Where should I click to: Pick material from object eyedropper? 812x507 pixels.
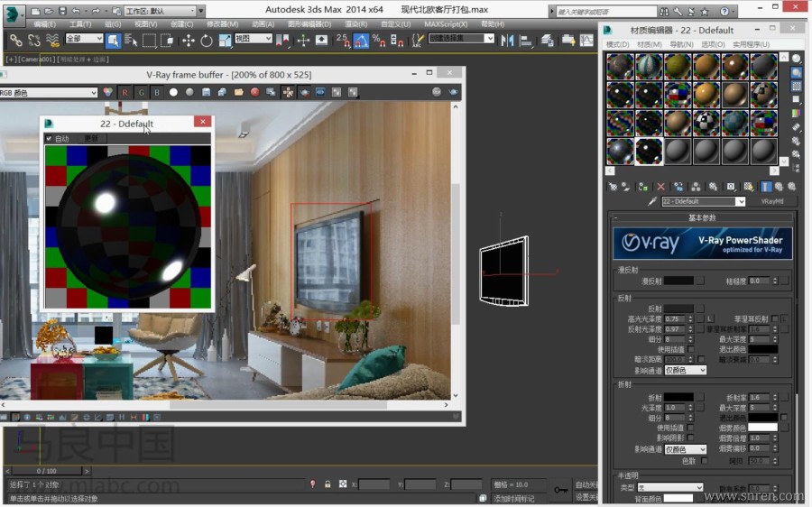click(652, 201)
